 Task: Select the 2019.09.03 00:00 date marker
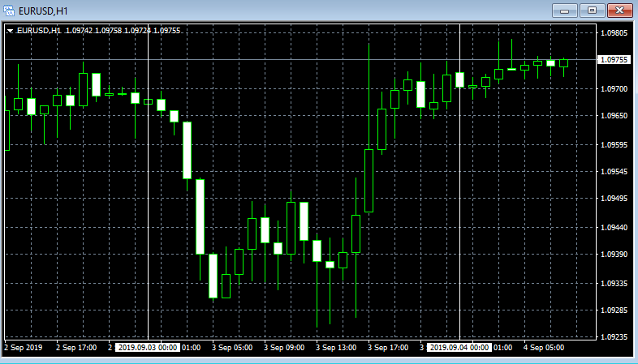tap(148, 347)
